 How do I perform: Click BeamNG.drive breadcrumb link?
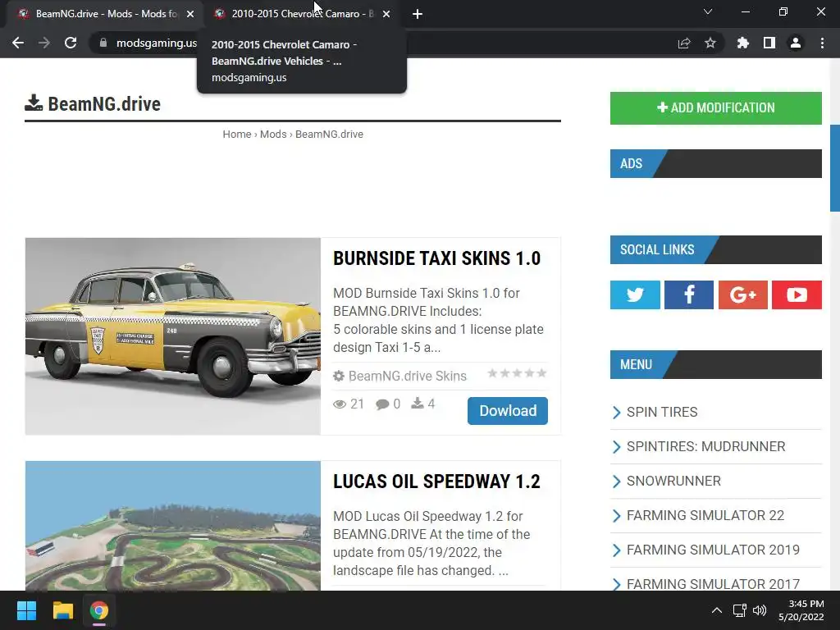point(329,134)
